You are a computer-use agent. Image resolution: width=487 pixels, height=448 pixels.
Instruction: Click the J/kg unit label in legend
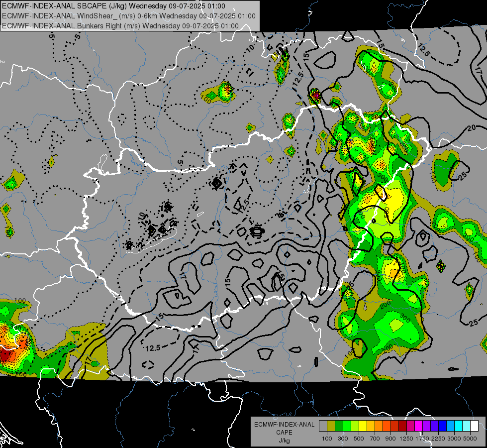284,441
